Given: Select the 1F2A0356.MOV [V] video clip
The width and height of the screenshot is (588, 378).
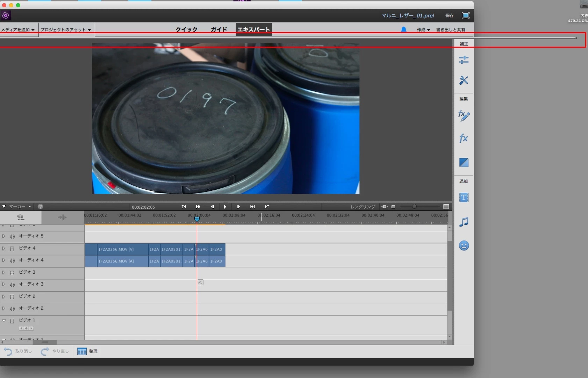Looking at the screenshot, I should pyautogui.click(x=122, y=249).
